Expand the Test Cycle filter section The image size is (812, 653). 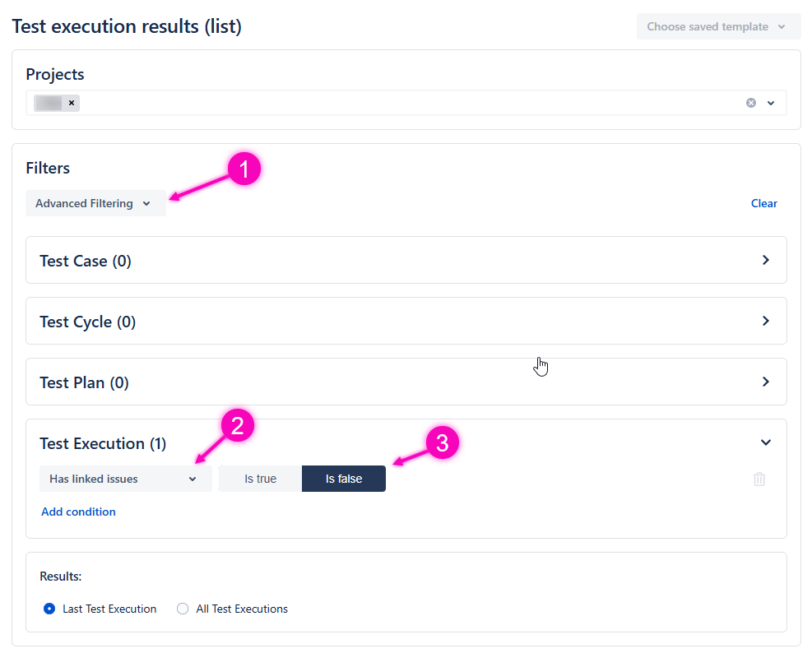pos(765,321)
